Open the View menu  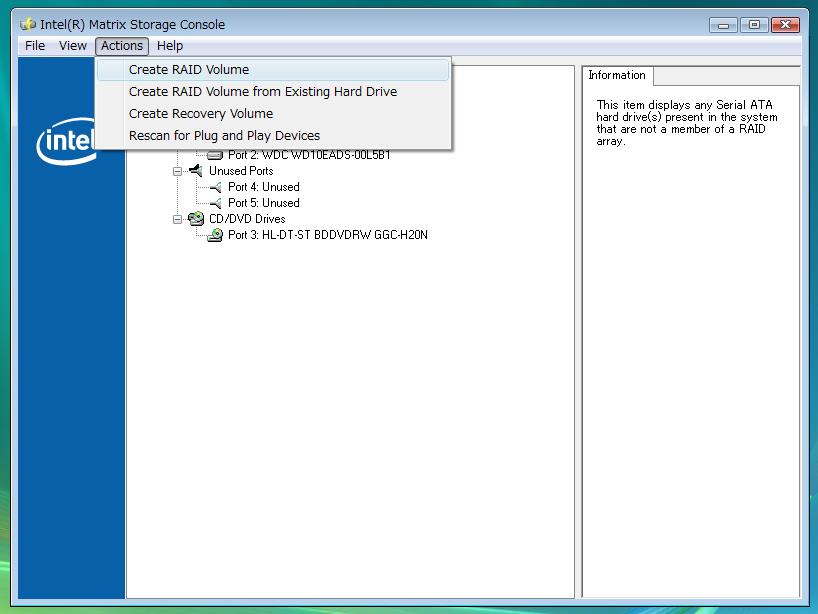point(73,46)
